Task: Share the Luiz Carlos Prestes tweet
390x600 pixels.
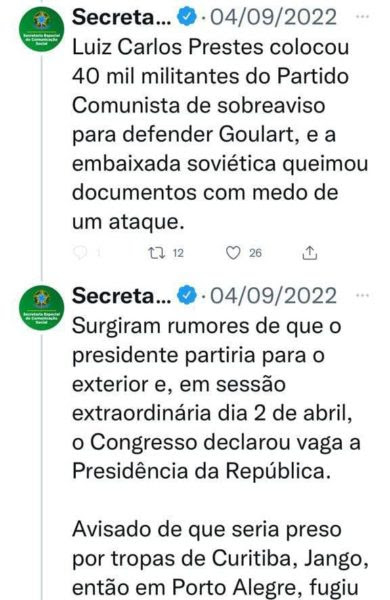Action: click(310, 253)
